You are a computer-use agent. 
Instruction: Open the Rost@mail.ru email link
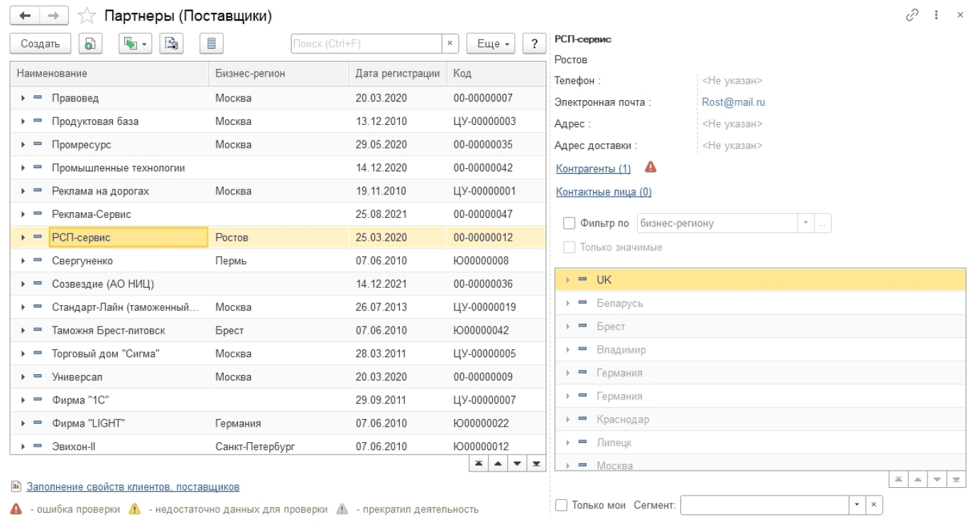click(734, 102)
